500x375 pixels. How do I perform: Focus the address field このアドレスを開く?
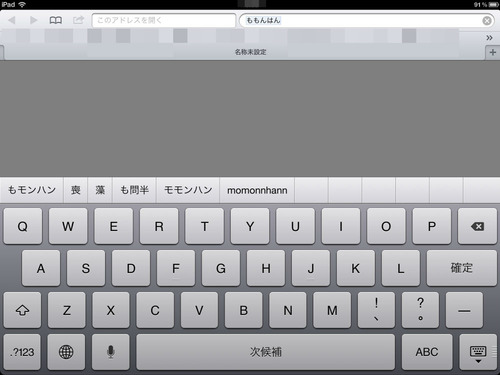164,20
